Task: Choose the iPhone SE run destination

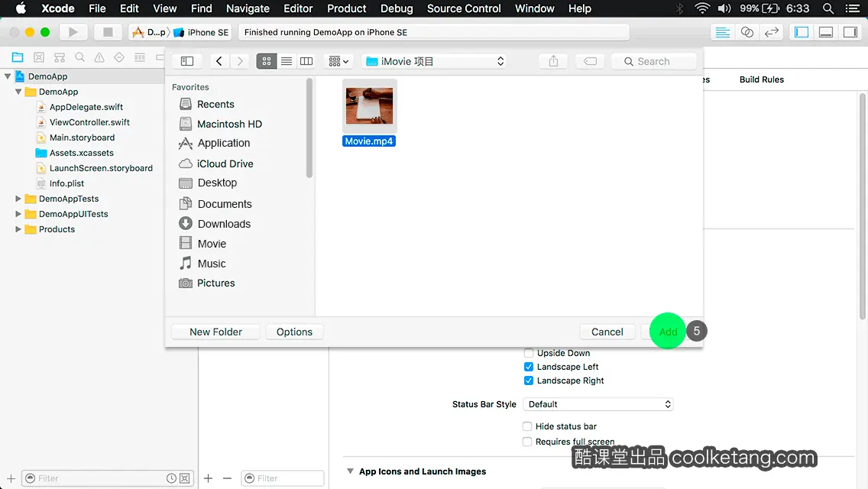Action: 201,32
